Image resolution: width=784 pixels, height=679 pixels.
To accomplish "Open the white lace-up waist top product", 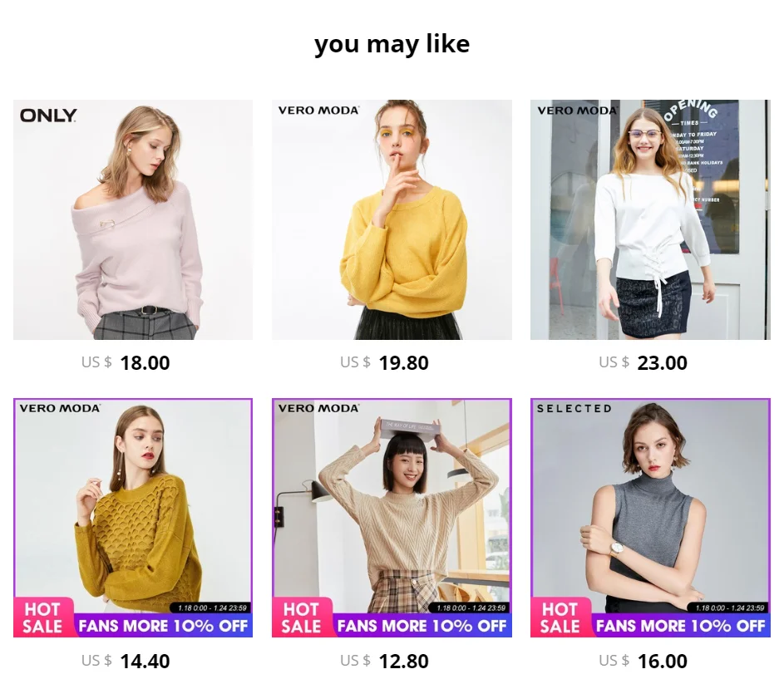I will (x=650, y=219).
